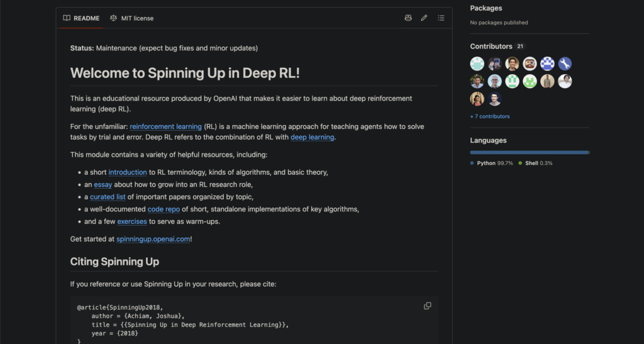
Task: Open the cartoon bearded cyborg face avatar
Action: [530, 64]
